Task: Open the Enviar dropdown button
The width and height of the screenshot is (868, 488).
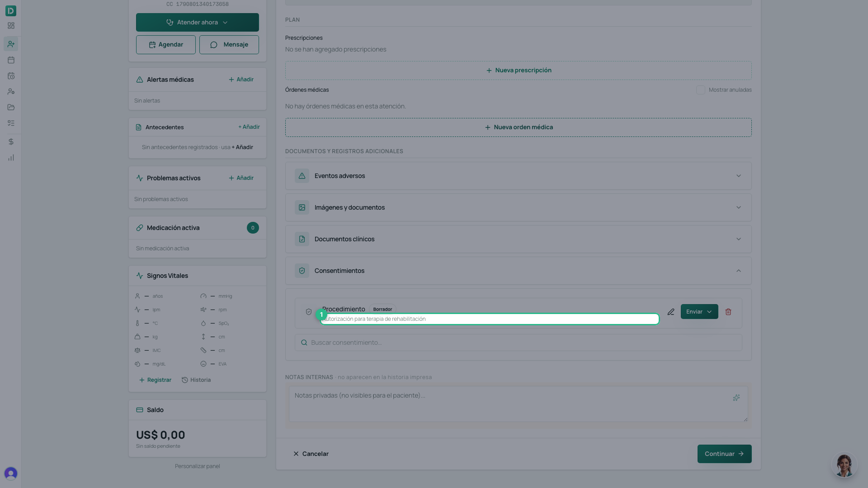Action: [699, 312]
